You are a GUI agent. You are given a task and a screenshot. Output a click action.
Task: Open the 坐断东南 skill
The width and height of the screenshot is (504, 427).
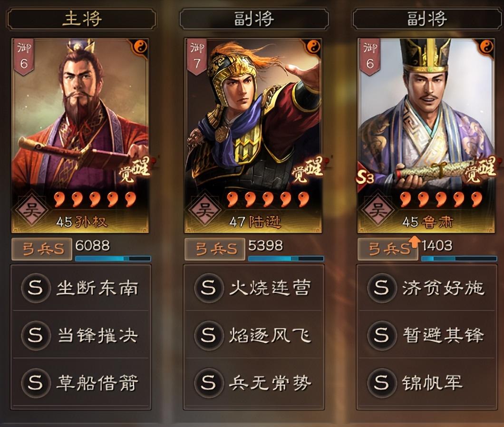[81, 288]
